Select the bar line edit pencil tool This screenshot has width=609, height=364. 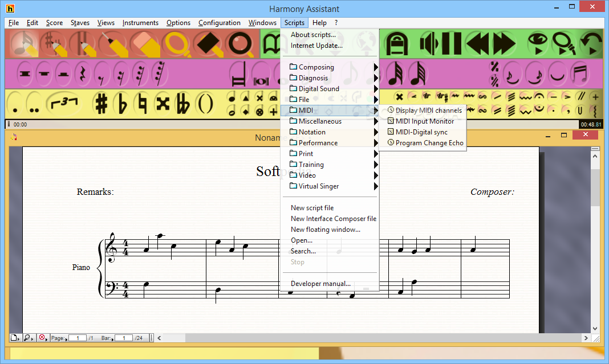(x=83, y=43)
